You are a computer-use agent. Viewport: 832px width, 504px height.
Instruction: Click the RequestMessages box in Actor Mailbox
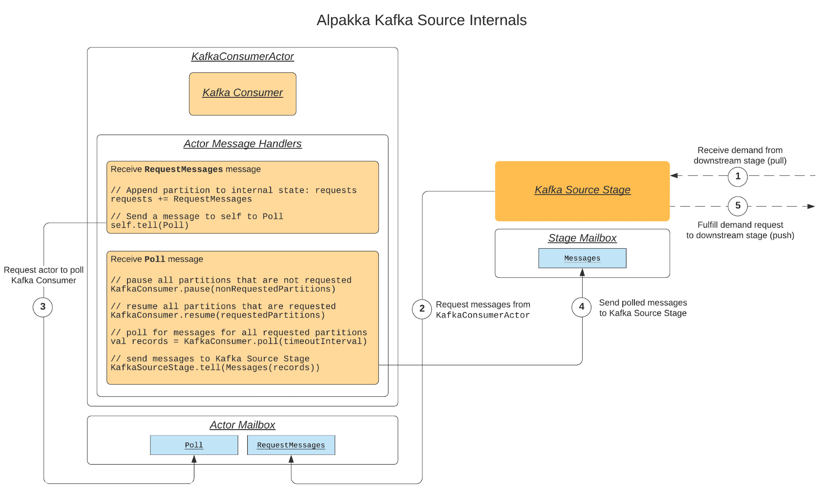(291, 445)
